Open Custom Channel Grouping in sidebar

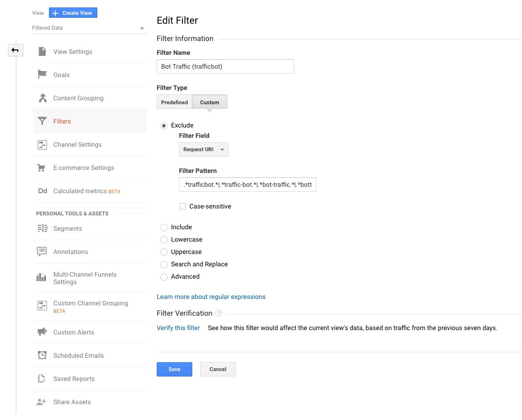pos(90,306)
